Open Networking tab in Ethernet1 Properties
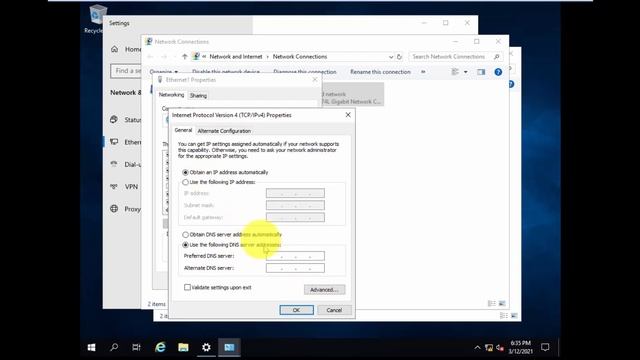This screenshot has width=640, height=360. (x=171, y=95)
